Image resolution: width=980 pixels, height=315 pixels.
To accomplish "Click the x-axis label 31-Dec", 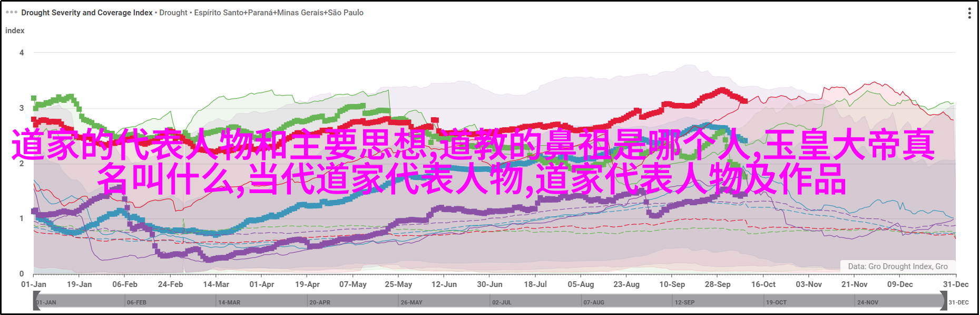I will coord(956,284).
